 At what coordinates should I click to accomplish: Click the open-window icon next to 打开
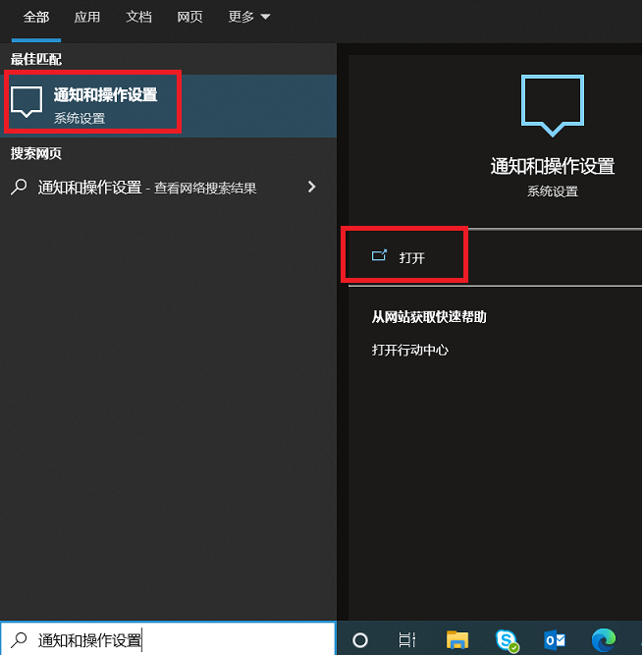tap(379, 255)
